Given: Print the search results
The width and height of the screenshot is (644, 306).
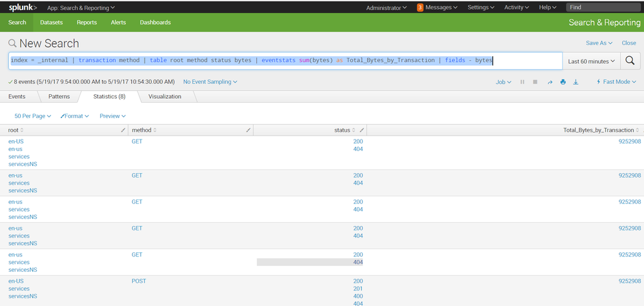Looking at the screenshot, I should point(563,82).
